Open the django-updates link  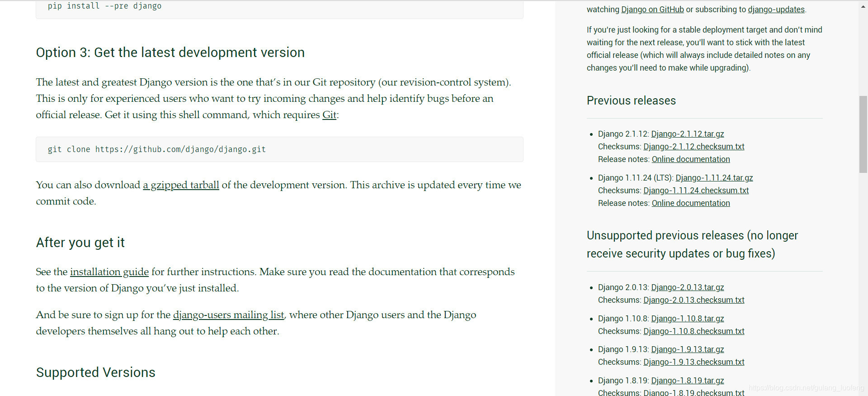[776, 10]
